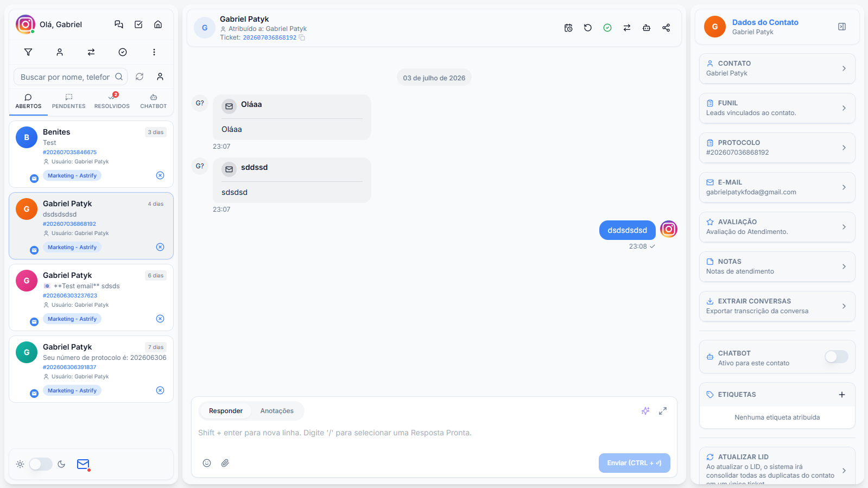
Task: Expand the NOTAS section
Action: pyautogui.click(x=777, y=267)
